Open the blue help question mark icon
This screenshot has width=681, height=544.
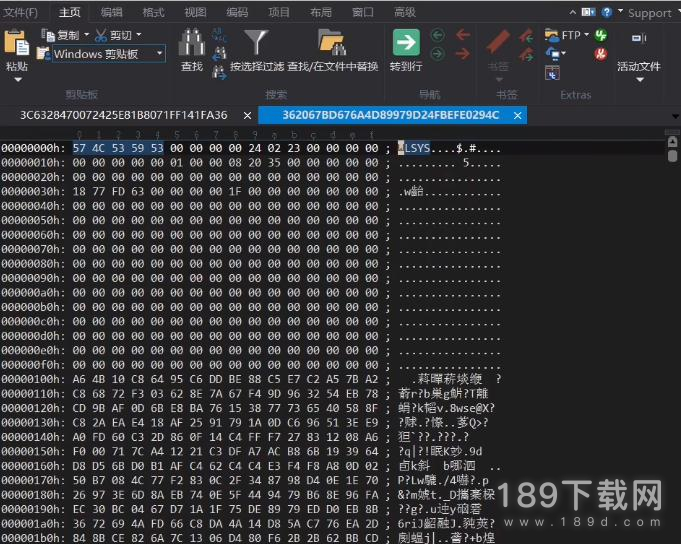click(x=606, y=13)
